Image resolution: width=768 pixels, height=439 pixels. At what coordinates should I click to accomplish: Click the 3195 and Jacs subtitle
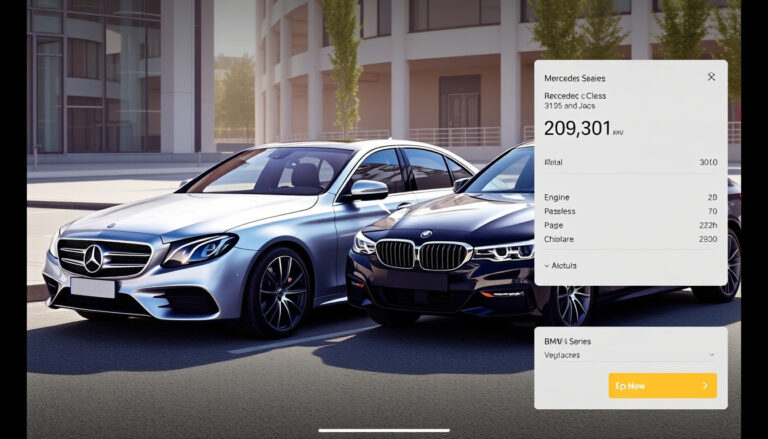570,105
